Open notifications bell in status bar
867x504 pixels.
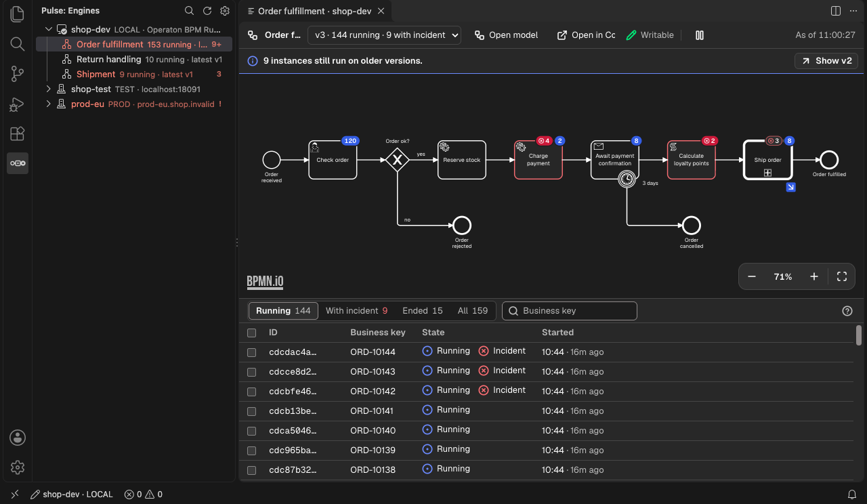[x=852, y=495]
